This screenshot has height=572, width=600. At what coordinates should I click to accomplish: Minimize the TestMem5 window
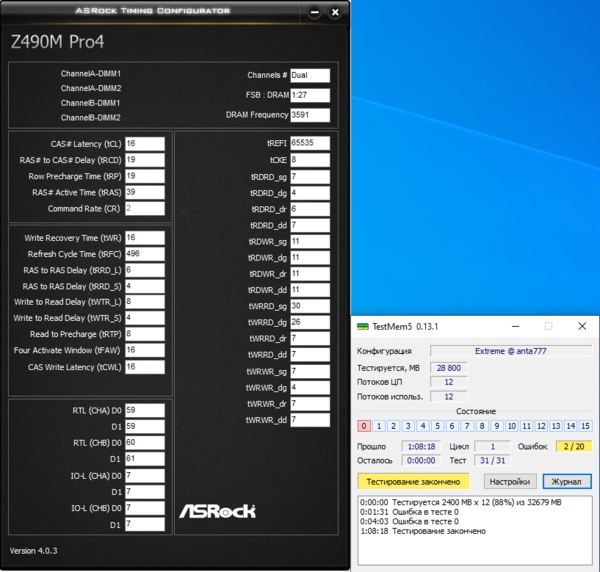515,326
